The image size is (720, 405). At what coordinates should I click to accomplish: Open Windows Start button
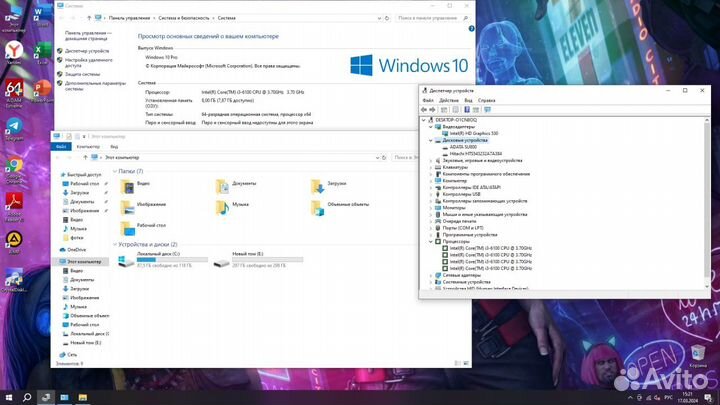point(9,397)
